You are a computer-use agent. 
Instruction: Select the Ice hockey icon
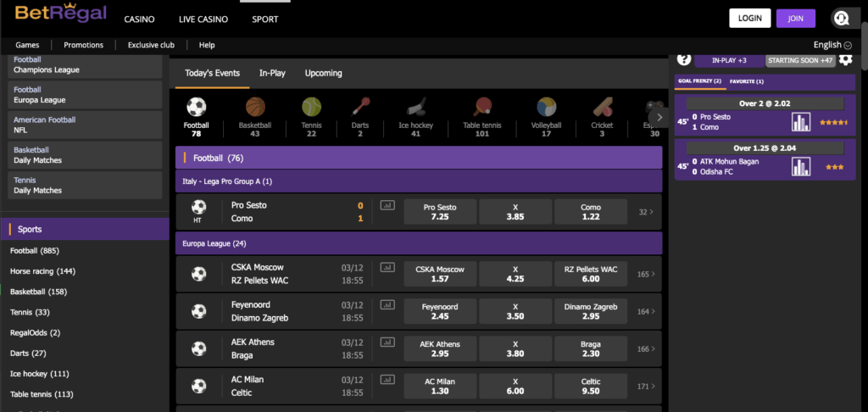(x=415, y=106)
